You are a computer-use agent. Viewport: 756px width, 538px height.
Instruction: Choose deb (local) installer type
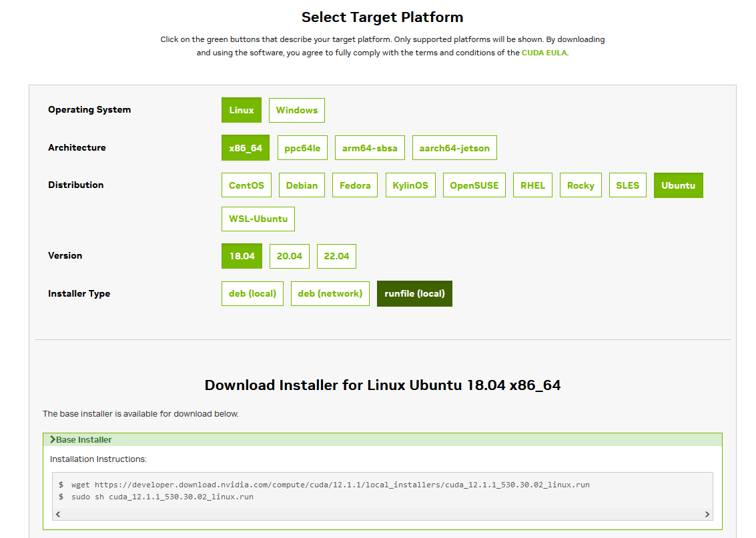252,293
